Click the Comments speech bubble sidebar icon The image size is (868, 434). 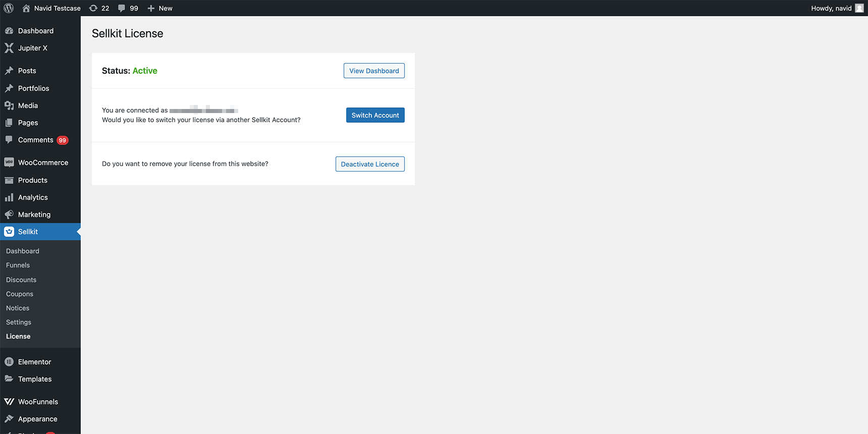click(x=9, y=140)
